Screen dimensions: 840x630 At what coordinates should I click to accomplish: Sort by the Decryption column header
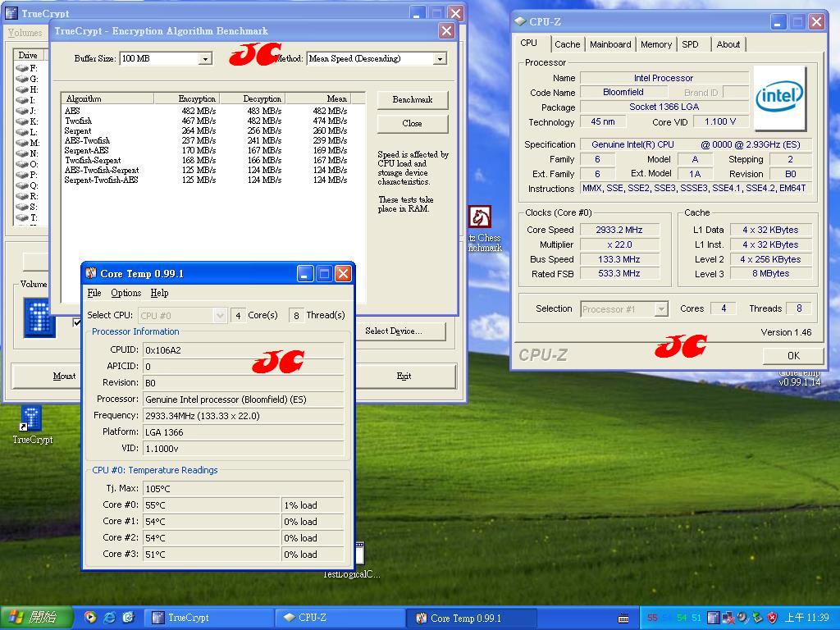tap(253, 98)
